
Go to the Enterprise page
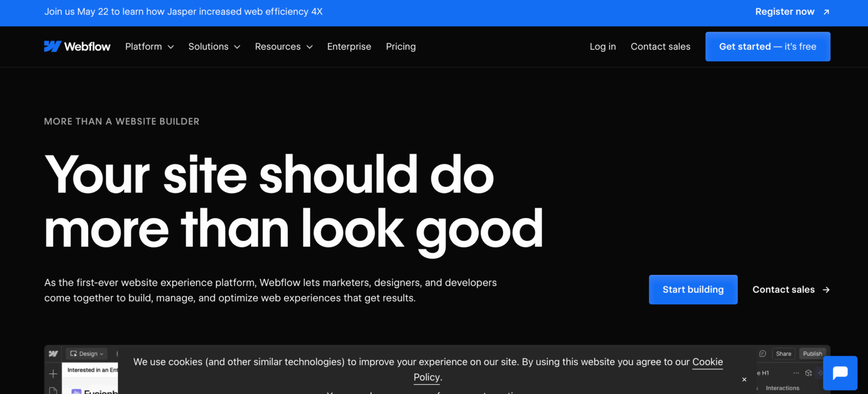[x=349, y=47]
